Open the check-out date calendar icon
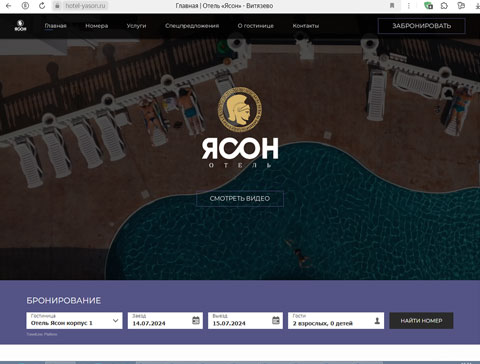Screen dimensions: 480x364 pos(276,320)
